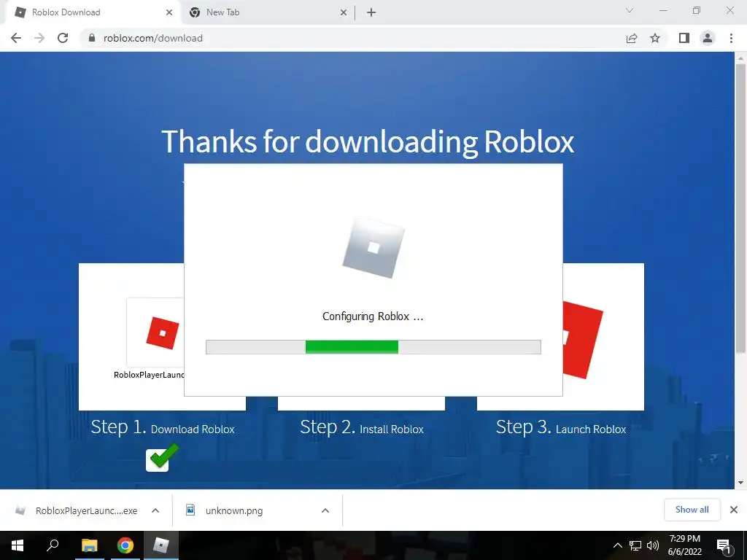Click the Chrome taskbar icon
747x560 pixels.
click(125, 545)
